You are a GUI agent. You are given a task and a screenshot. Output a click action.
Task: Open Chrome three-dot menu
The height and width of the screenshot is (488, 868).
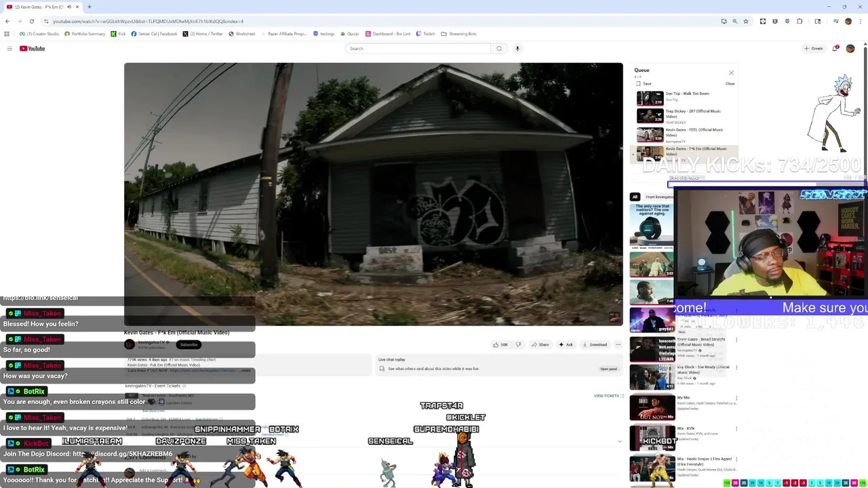click(860, 21)
